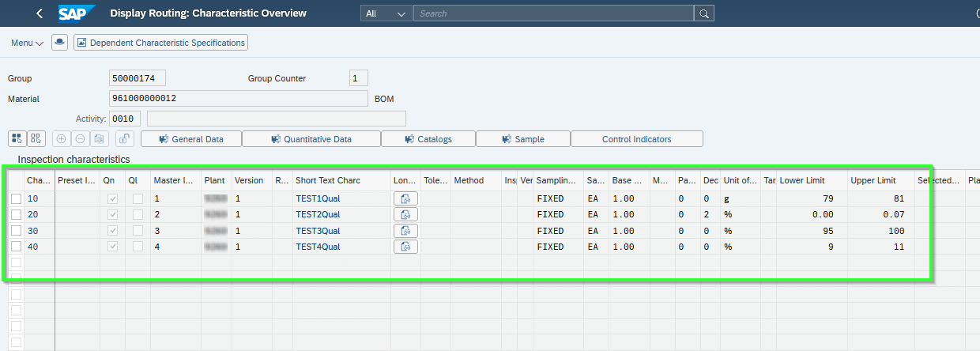Image resolution: width=980 pixels, height=351 pixels.
Task: Click the TEST2Qual short text cell
Action: [341, 214]
